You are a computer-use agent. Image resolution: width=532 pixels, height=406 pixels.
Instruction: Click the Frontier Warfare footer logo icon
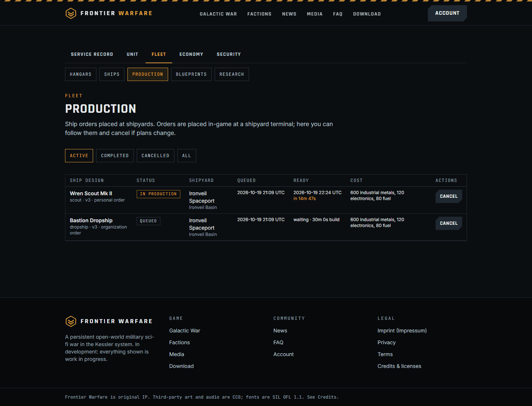point(71,321)
